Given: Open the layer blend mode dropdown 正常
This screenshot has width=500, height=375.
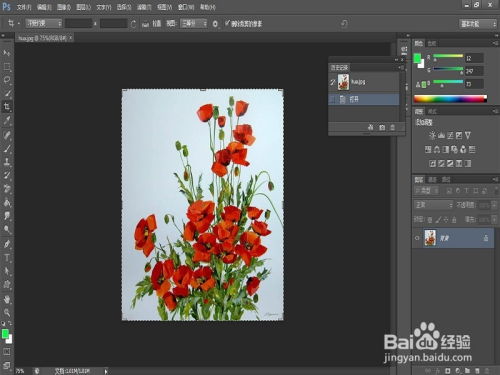Looking at the screenshot, I should (434, 205).
